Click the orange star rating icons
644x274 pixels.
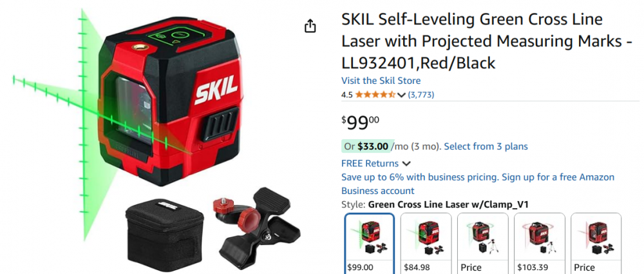(375, 95)
